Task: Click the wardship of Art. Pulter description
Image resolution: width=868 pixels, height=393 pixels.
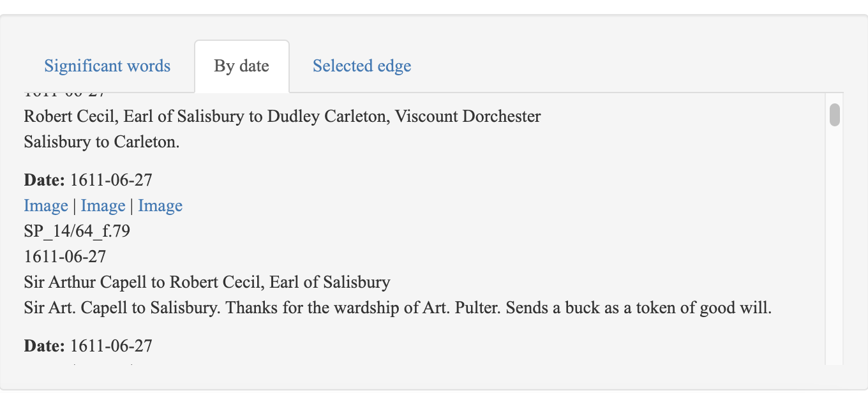Action: click(398, 308)
